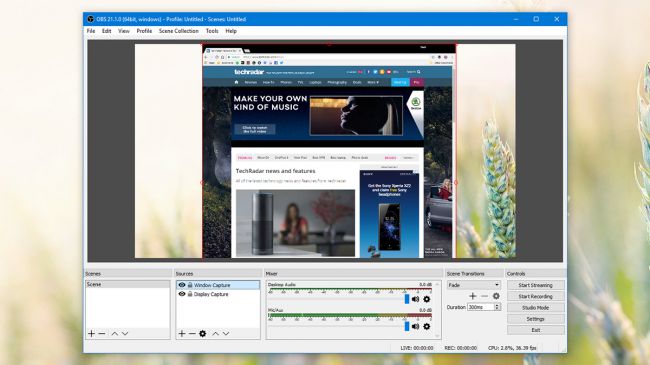Click the Duration 300ms input field

pos(480,307)
